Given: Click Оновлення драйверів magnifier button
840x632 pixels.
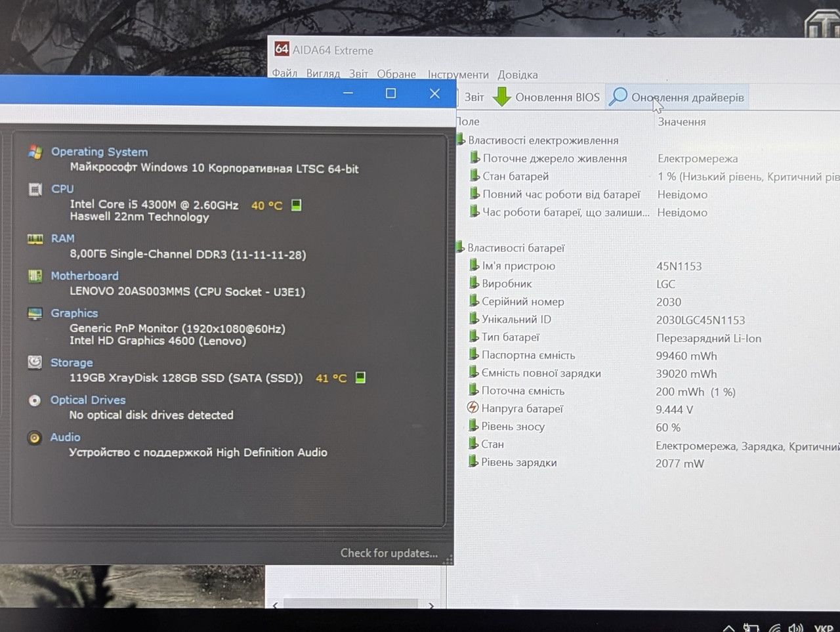Looking at the screenshot, I should point(677,97).
